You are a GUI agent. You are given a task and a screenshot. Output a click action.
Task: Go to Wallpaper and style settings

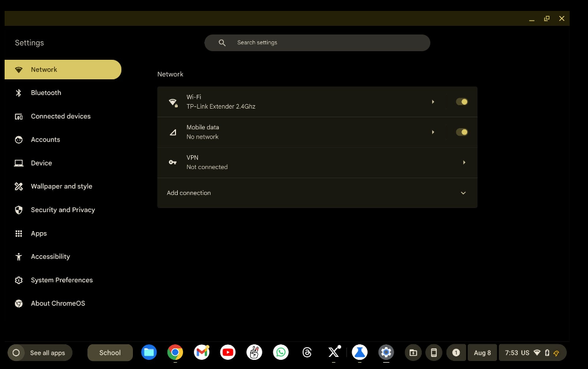click(x=62, y=186)
